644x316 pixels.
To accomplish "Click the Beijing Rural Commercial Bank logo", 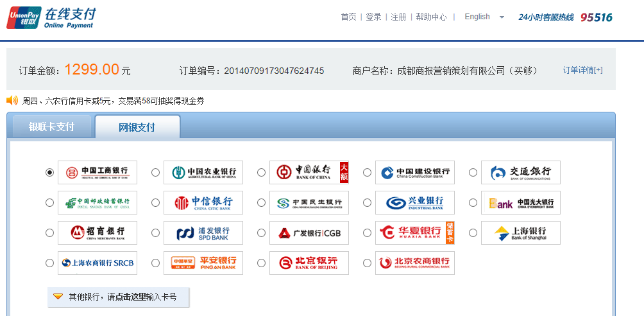I will point(415,263).
